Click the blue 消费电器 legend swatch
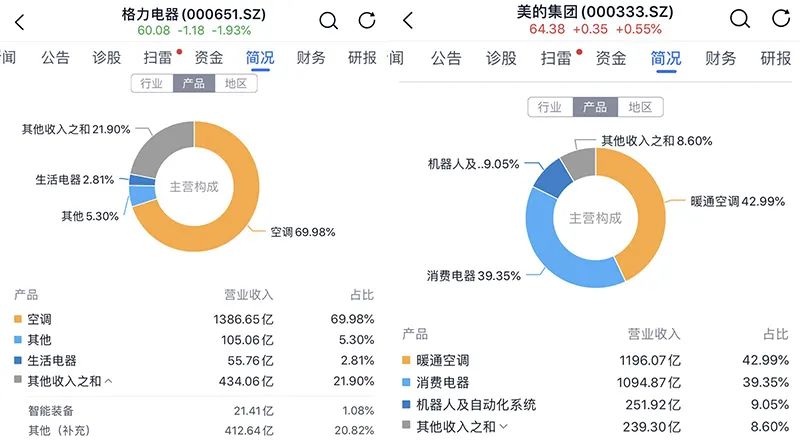Screen dimensions: 800x442 406,382
